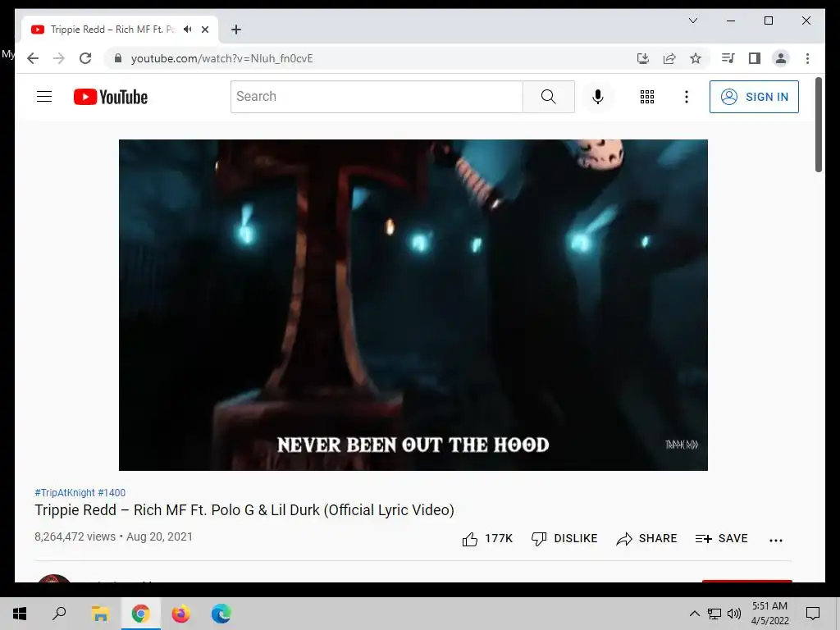Screen dimensions: 840x630
Task: Open the Windows notification center
Action: (813, 614)
